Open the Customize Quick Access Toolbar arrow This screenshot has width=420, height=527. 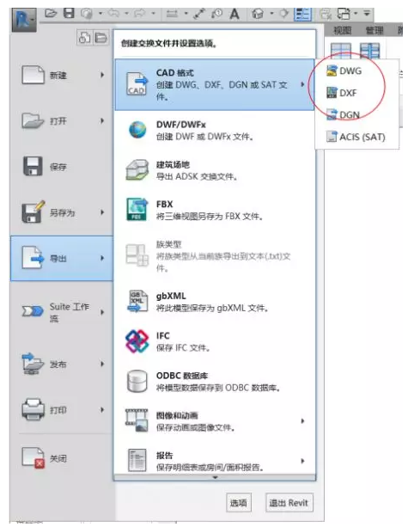point(367,14)
